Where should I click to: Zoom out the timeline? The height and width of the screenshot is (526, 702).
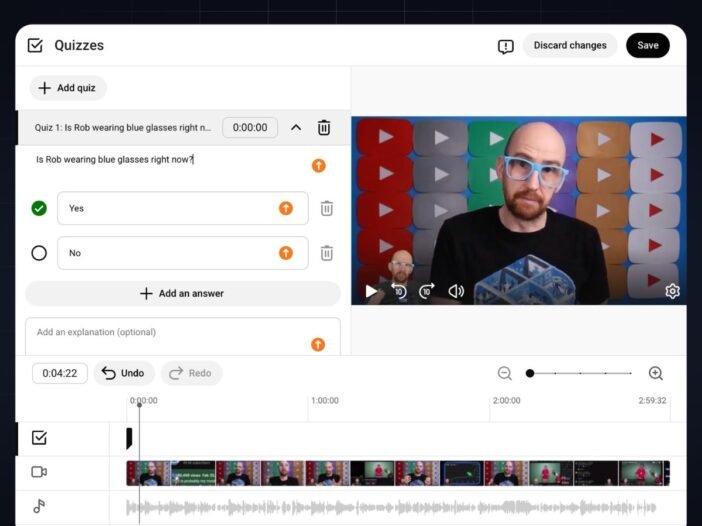pyautogui.click(x=505, y=373)
